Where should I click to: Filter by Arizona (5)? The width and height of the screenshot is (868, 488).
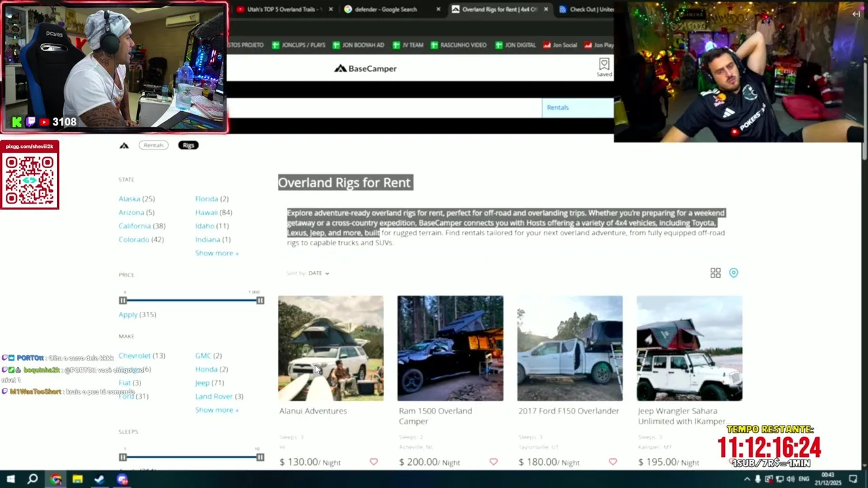coord(136,212)
